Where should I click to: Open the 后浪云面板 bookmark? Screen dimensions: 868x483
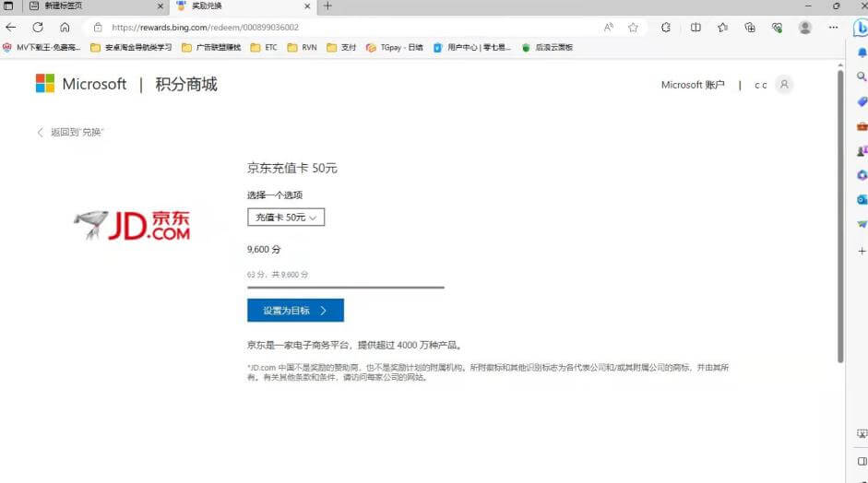pyautogui.click(x=548, y=48)
